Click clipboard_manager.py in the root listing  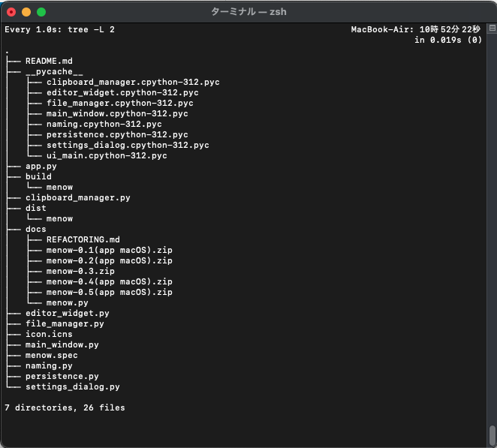(77, 197)
